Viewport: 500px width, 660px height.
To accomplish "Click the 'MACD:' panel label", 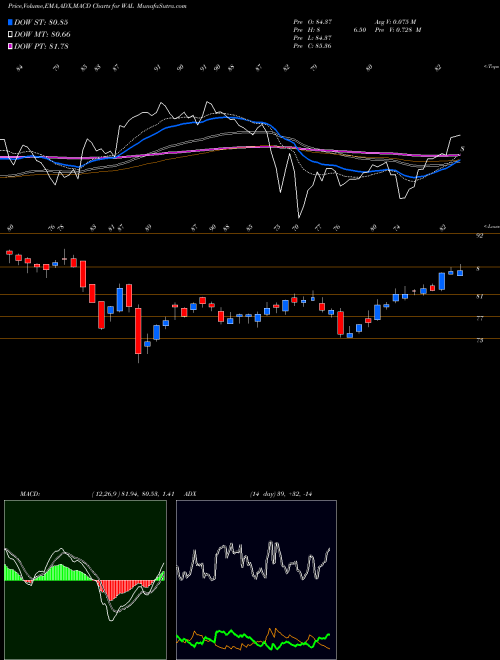I will [29, 494].
